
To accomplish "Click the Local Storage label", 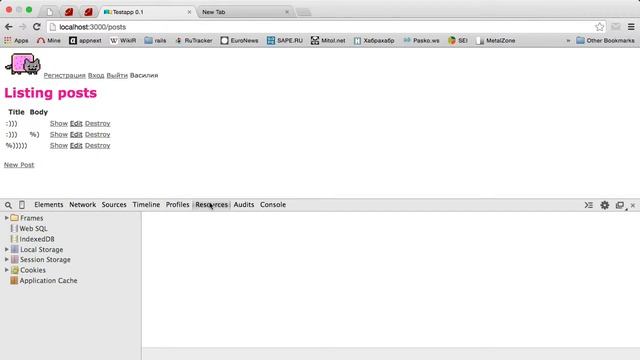I will (42, 249).
